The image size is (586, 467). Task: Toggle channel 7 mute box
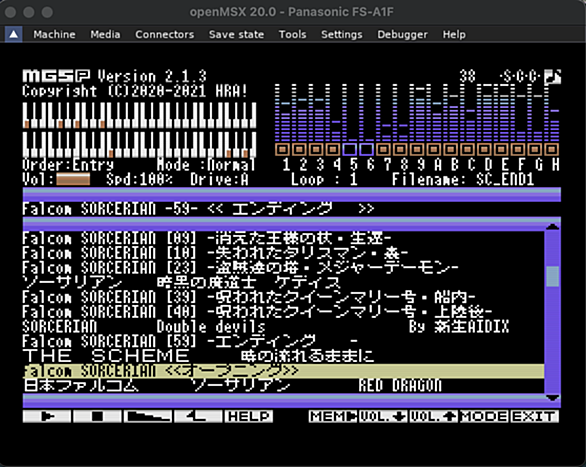[x=384, y=149]
